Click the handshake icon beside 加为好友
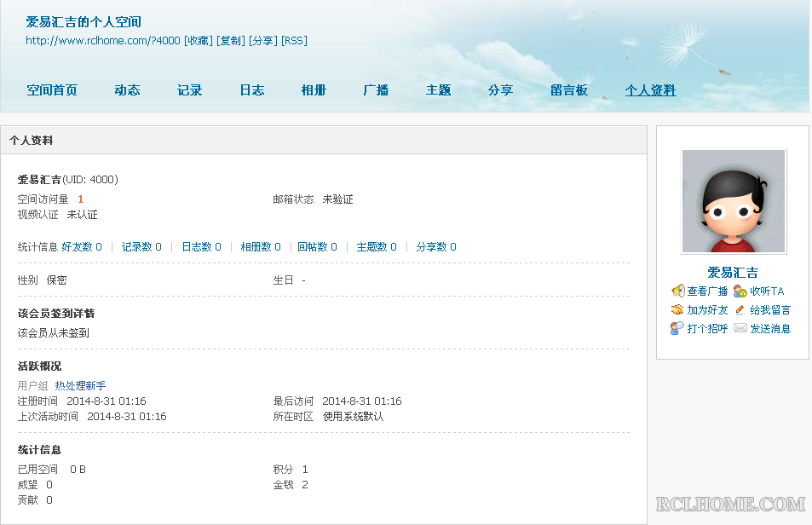The width and height of the screenshot is (812, 525). [678, 309]
